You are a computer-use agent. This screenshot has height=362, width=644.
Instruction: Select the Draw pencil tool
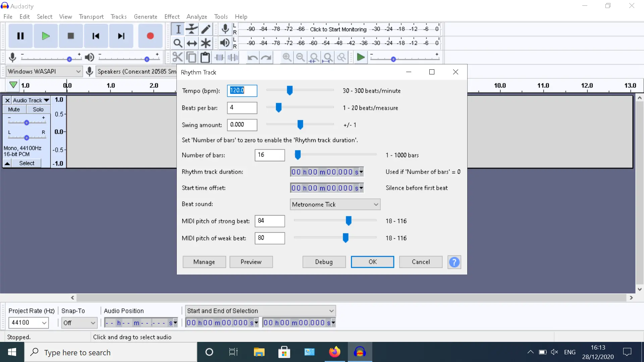(x=206, y=29)
